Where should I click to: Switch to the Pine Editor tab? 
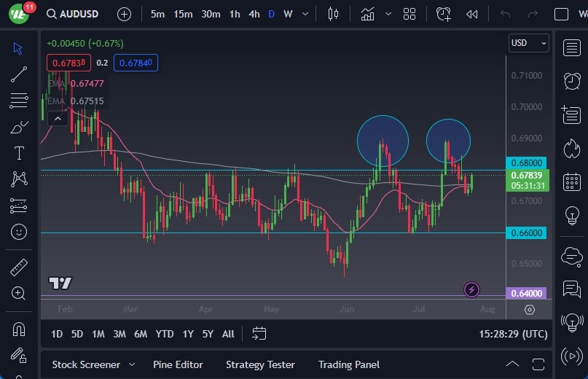pos(178,364)
